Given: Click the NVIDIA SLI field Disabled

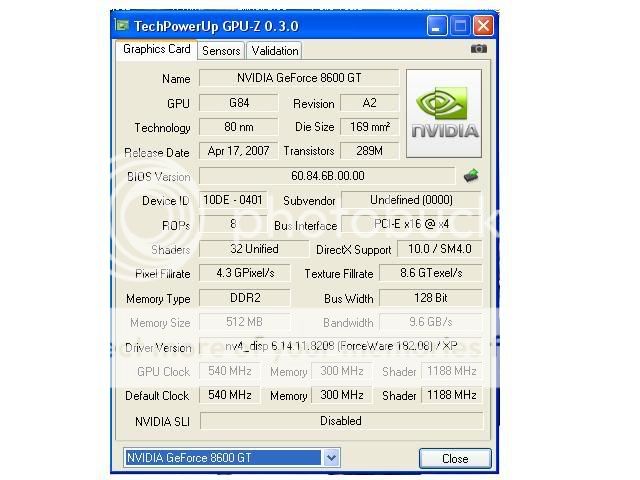Looking at the screenshot, I should (341, 420).
